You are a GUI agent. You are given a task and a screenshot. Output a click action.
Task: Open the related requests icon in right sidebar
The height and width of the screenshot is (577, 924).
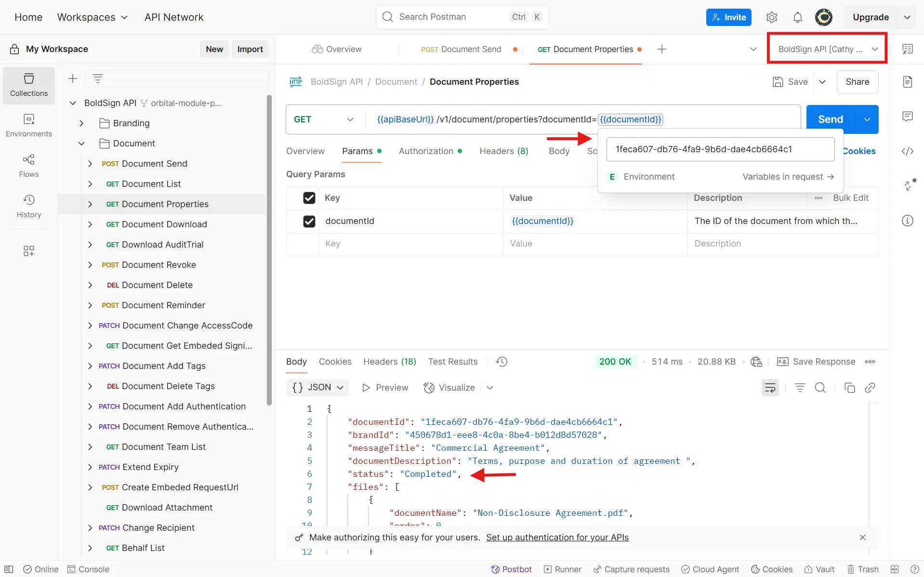[x=909, y=185]
